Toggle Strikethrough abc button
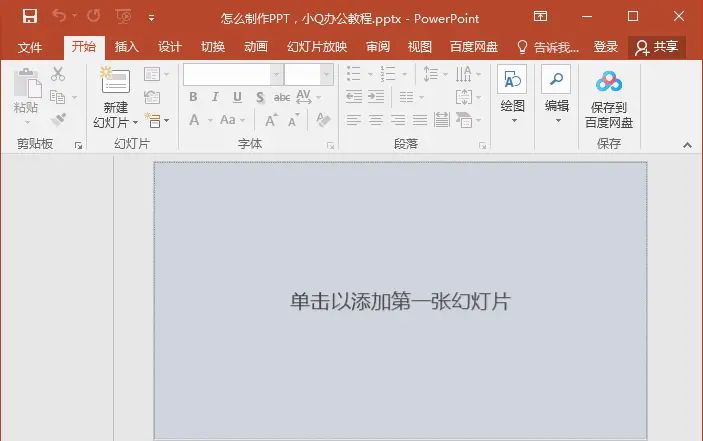The height and width of the screenshot is (441, 703). (282, 97)
